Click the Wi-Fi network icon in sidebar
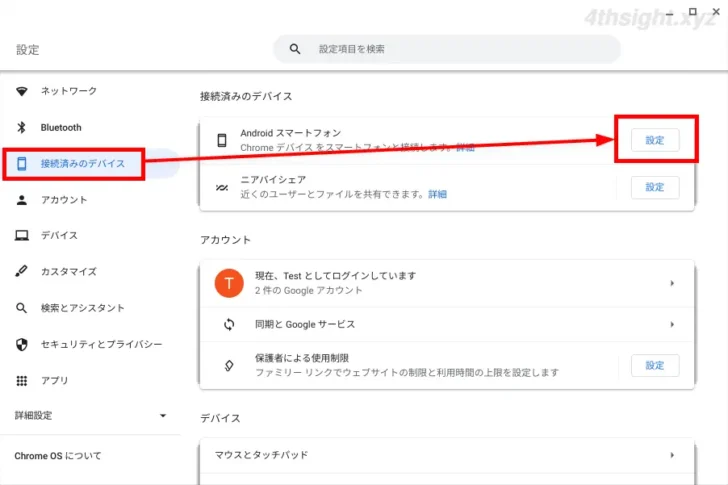728x485 pixels. tap(21, 91)
